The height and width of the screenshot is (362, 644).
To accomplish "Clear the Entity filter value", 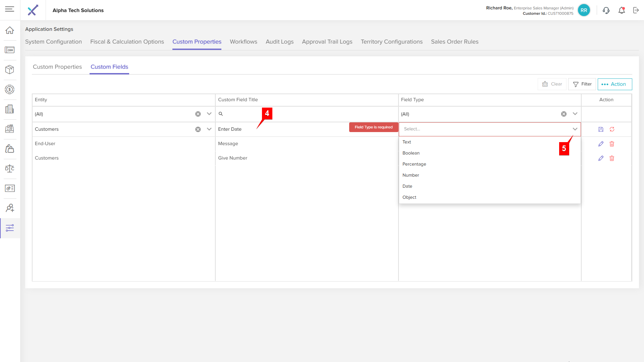I will point(198,114).
